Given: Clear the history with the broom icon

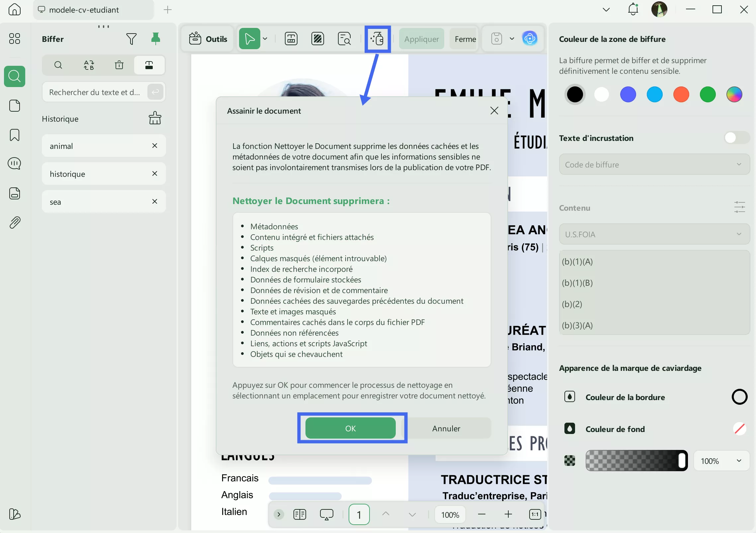Looking at the screenshot, I should [155, 118].
